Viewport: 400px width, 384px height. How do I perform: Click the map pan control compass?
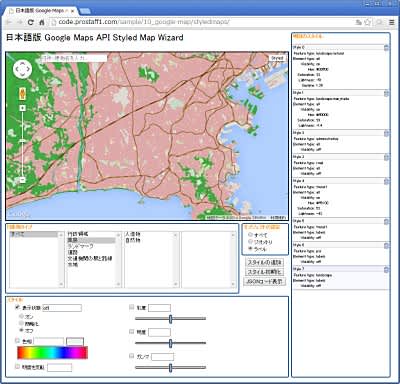tap(22, 69)
